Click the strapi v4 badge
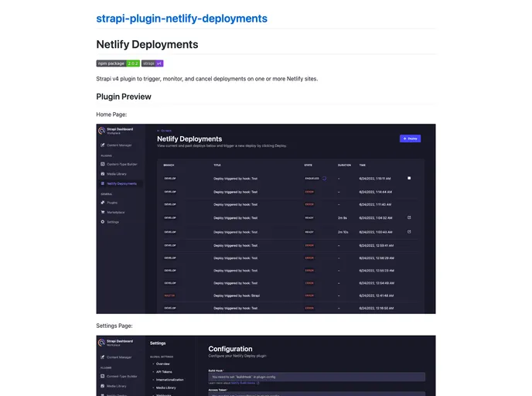 pyautogui.click(x=152, y=63)
